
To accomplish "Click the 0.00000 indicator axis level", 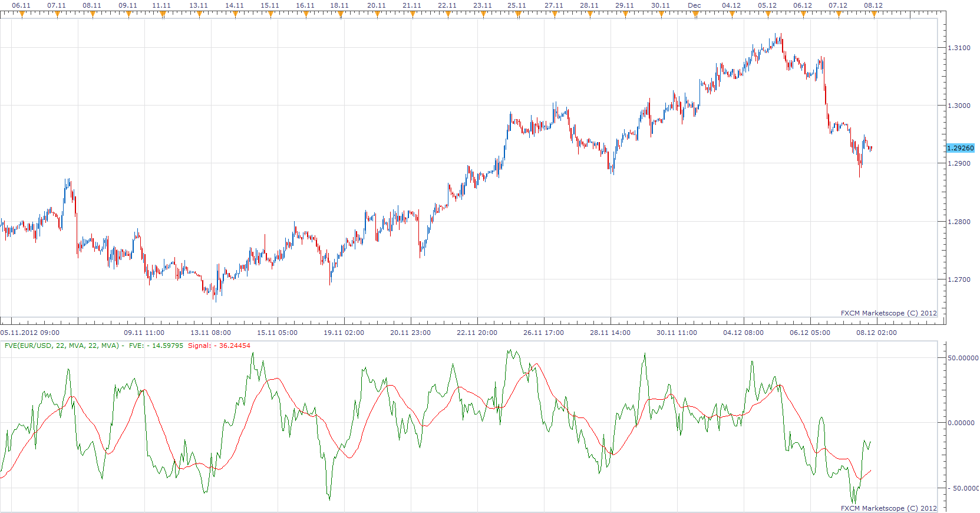I will point(963,423).
